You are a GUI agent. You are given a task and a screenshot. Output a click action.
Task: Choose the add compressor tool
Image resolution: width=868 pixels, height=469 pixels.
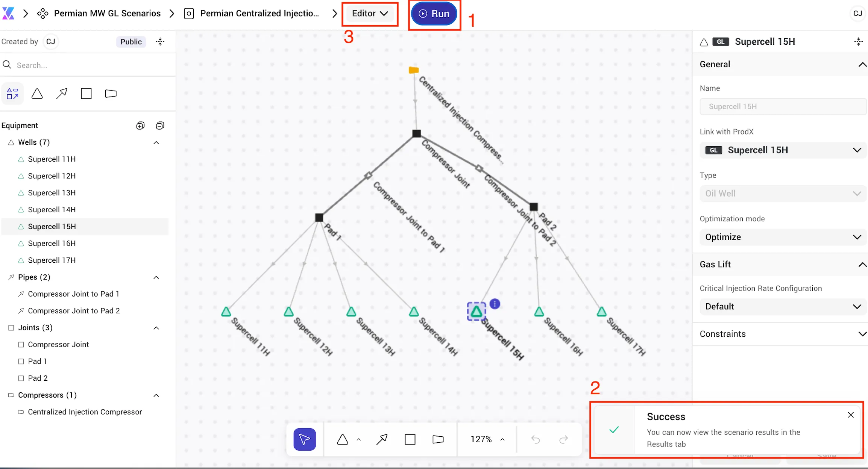(438, 439)
